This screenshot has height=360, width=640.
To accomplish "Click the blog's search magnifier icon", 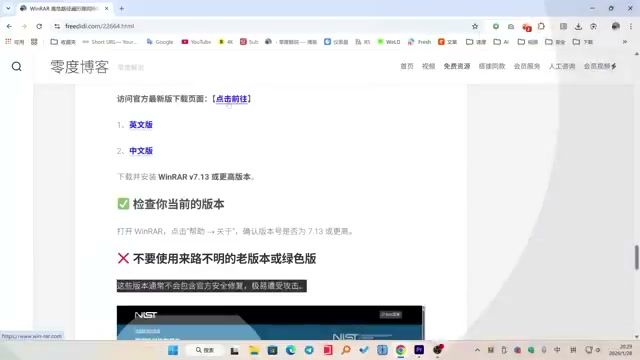I will tap(16, 67).
